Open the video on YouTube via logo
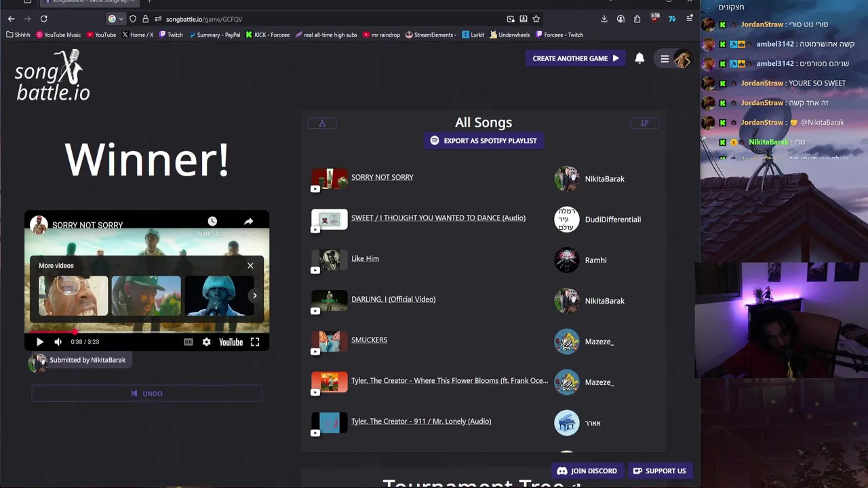The height and width of the screenshot is (488, 868). [x=231, y=342]
